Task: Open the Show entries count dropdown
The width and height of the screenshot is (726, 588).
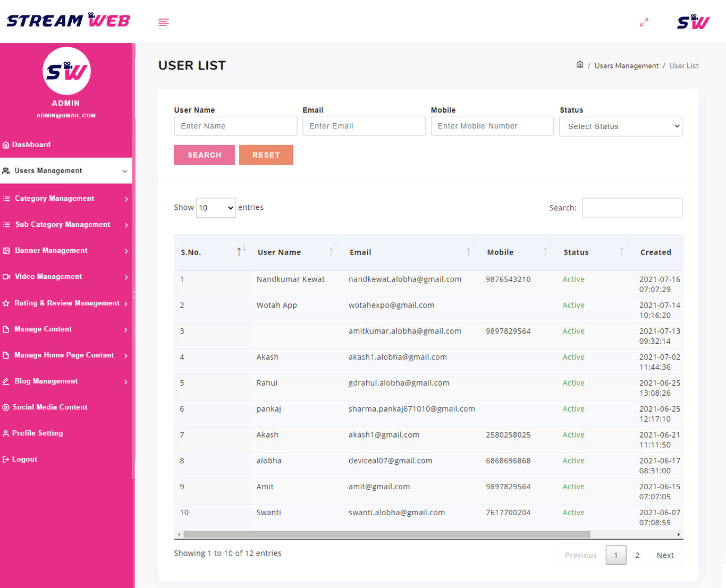Action: (x=216, y=208)
